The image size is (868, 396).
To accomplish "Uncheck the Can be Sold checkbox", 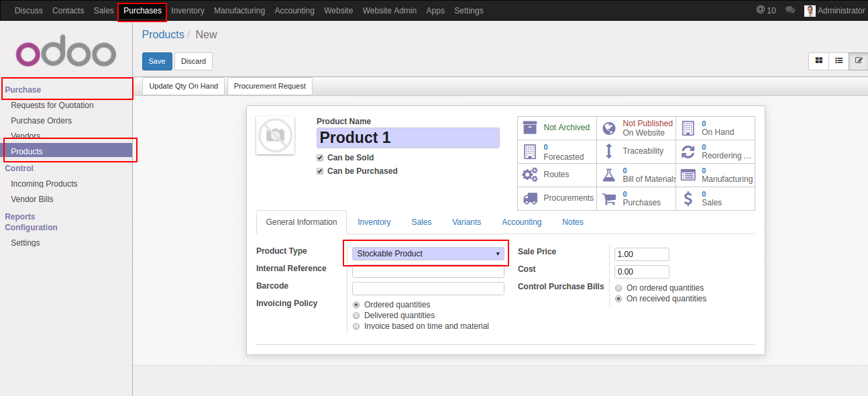I will (x=321, y=158).
